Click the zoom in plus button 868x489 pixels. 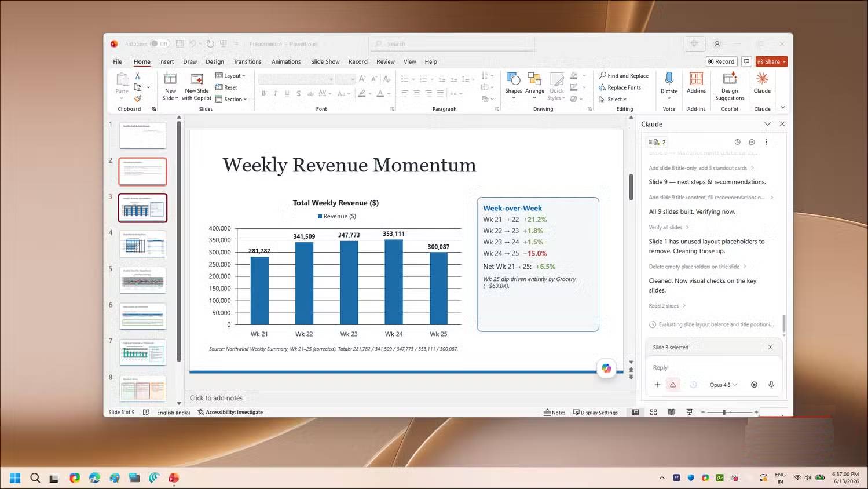tap(756, 413)
